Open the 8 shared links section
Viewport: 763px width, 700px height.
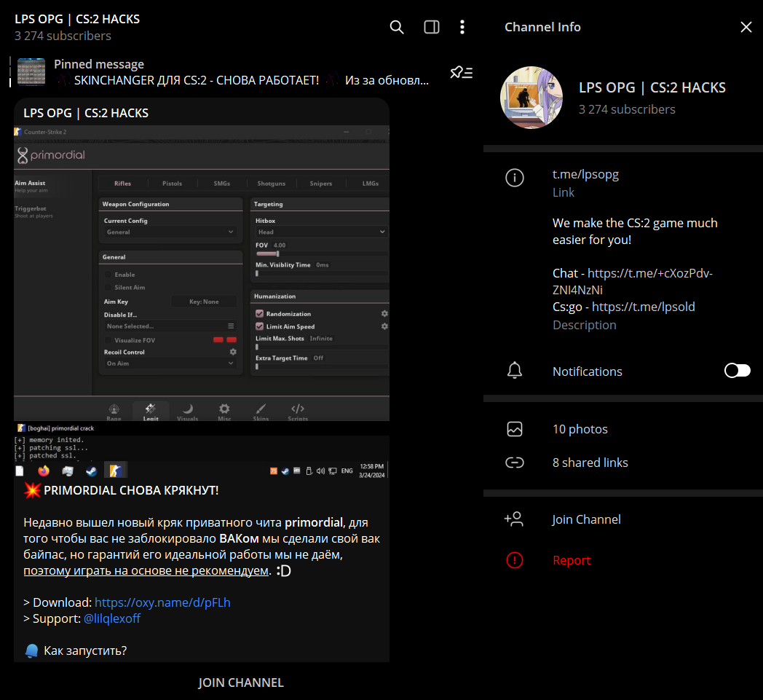(x=590, y=463)
